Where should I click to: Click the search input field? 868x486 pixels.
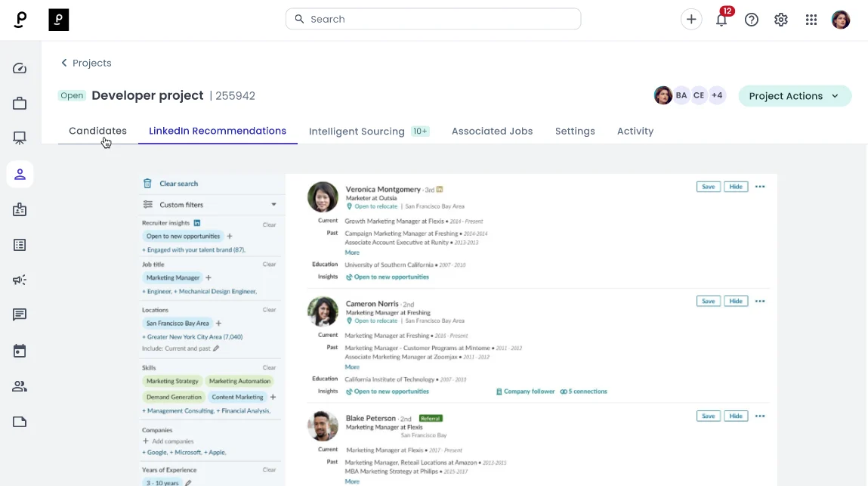[x=433, y=19]
